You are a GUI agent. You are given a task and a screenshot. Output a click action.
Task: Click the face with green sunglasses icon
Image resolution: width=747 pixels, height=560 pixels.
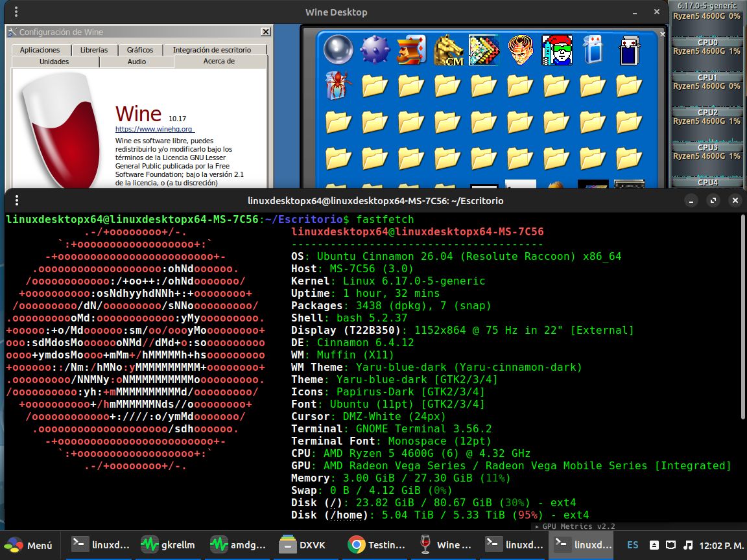(x=556, y=50)
